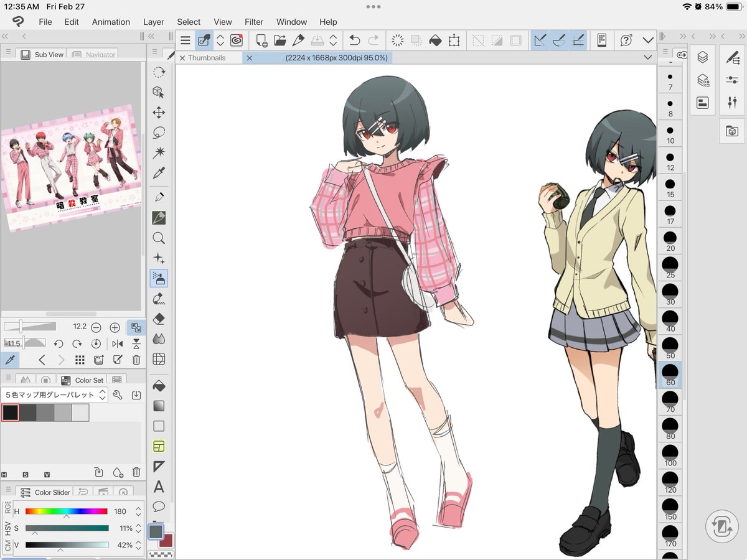
Task: Select the Eraser tool
Action: [x=159, y=319]
